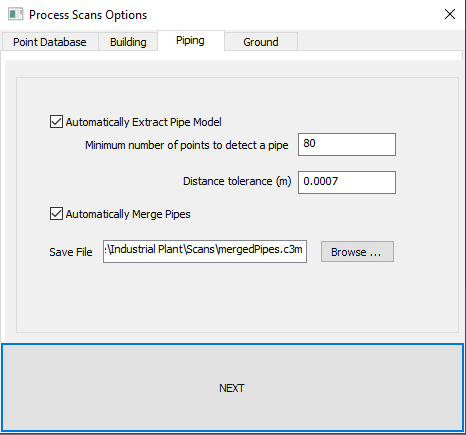Select the Piping tab
Image resolution: width=466 pixels, height=435 pixels.
pos(190,41)
